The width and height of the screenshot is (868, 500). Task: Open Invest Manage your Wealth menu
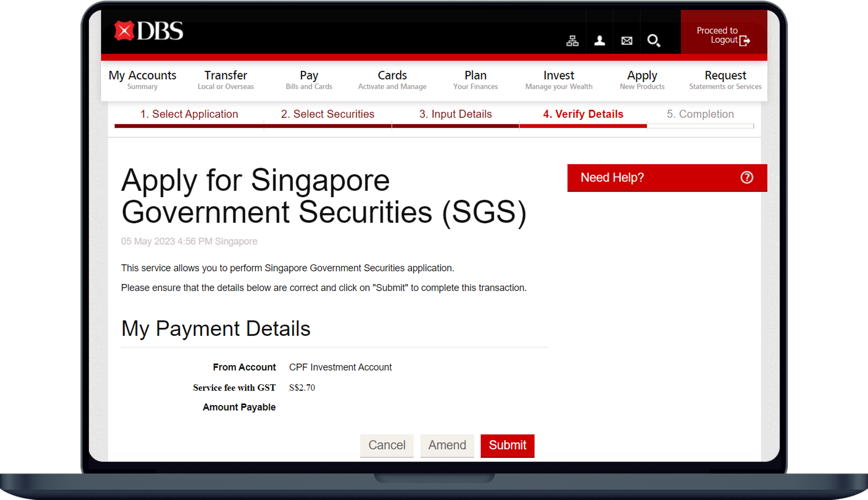pos(559,80)
